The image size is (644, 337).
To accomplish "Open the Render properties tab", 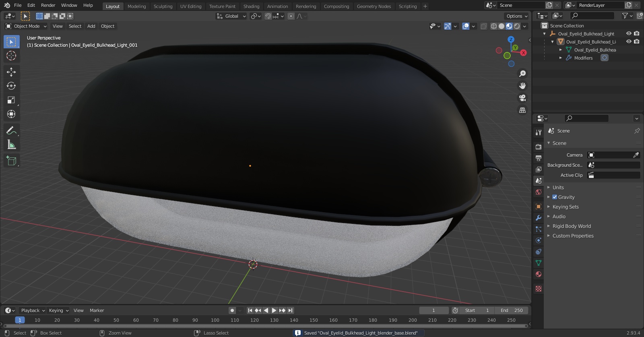I will pos(539,147).
